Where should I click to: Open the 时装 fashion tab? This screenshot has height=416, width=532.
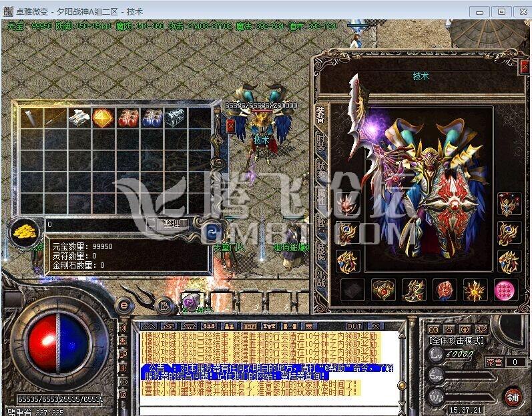pos(321,143)
